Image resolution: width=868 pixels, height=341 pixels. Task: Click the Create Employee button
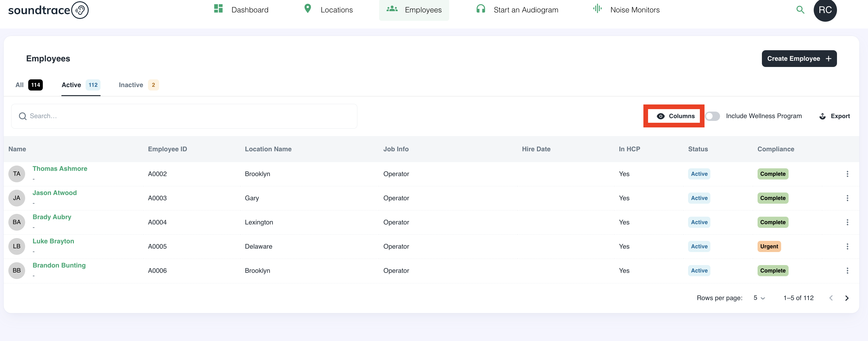[x=799, y=59]
